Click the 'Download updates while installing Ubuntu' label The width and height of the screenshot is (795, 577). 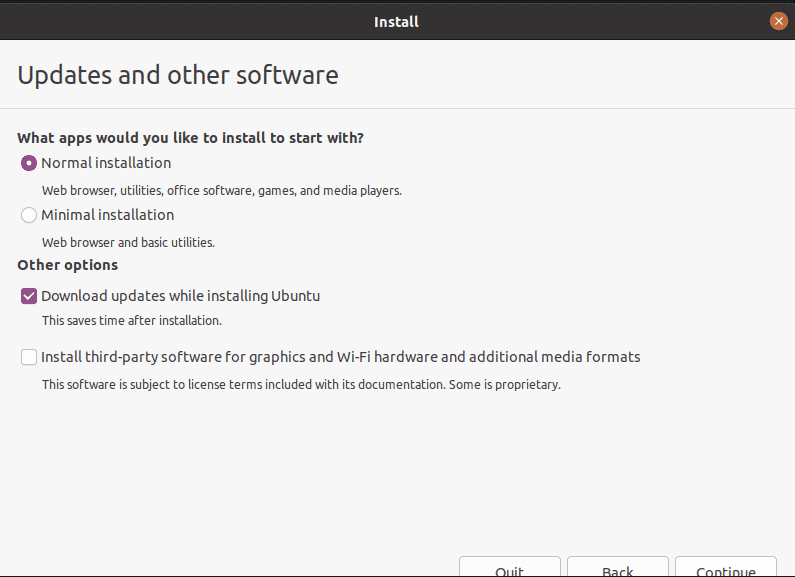coord(180,296)
